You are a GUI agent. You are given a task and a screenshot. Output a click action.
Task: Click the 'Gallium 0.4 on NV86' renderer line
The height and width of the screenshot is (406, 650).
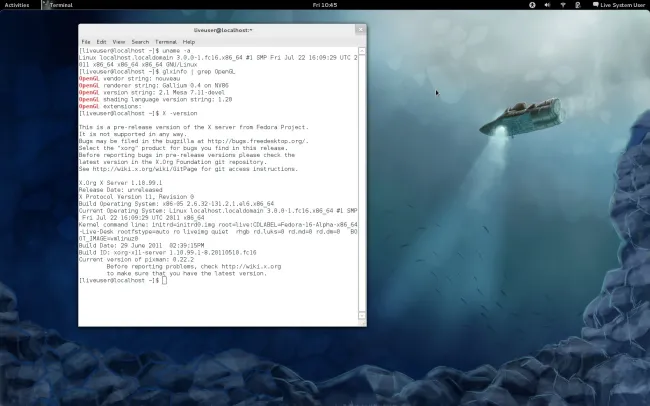153,85
